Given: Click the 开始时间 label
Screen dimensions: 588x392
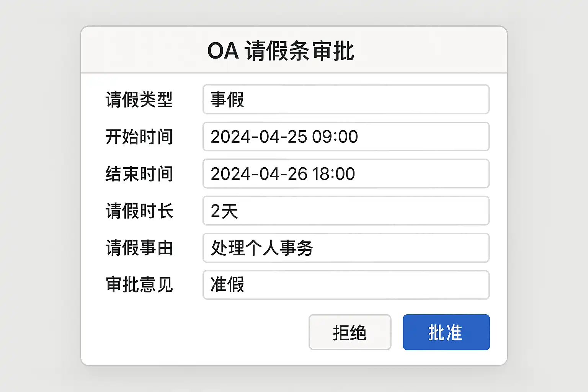Looking at the screenshot, I should (x=139, y=137).
